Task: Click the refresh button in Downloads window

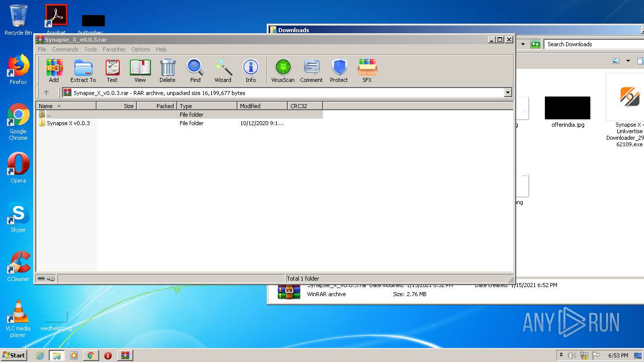Action: (x=535, y=44)
